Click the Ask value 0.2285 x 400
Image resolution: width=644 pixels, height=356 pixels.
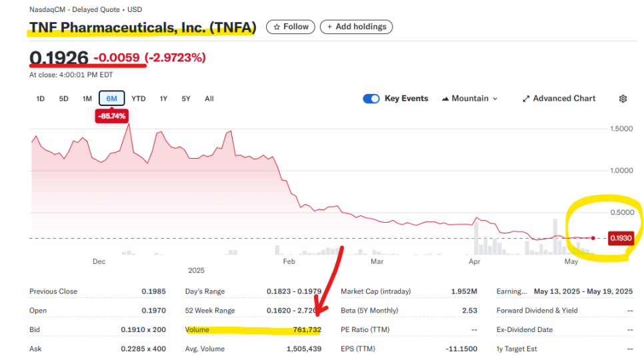coord(143,349)
